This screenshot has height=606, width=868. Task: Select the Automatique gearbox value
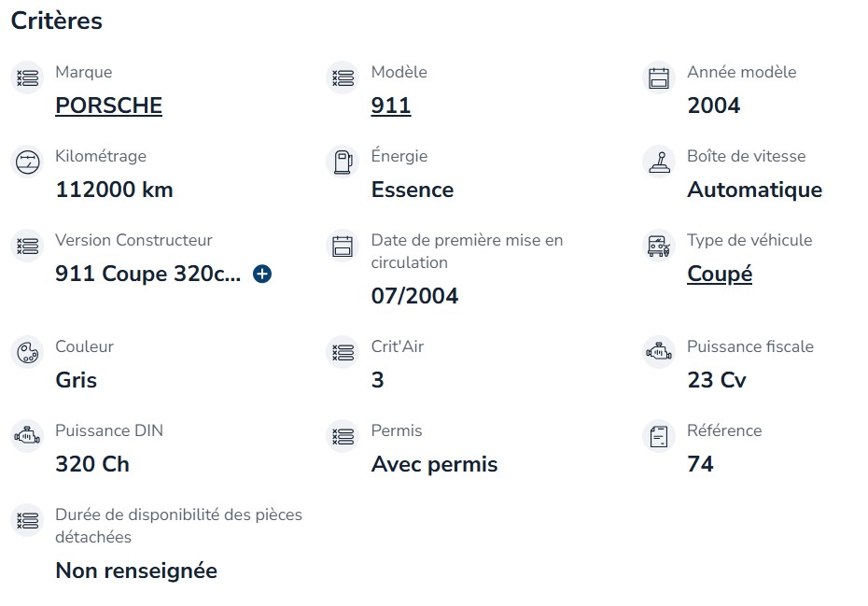754,190
